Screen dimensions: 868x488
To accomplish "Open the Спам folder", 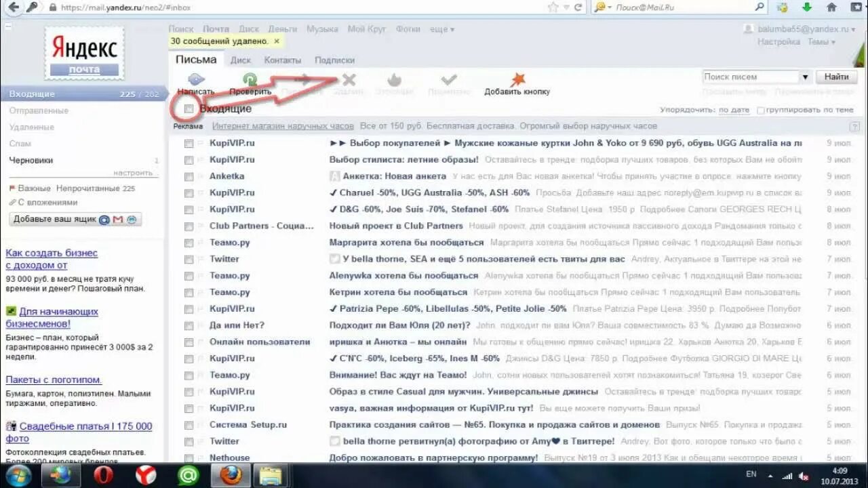I will (20, 144).
